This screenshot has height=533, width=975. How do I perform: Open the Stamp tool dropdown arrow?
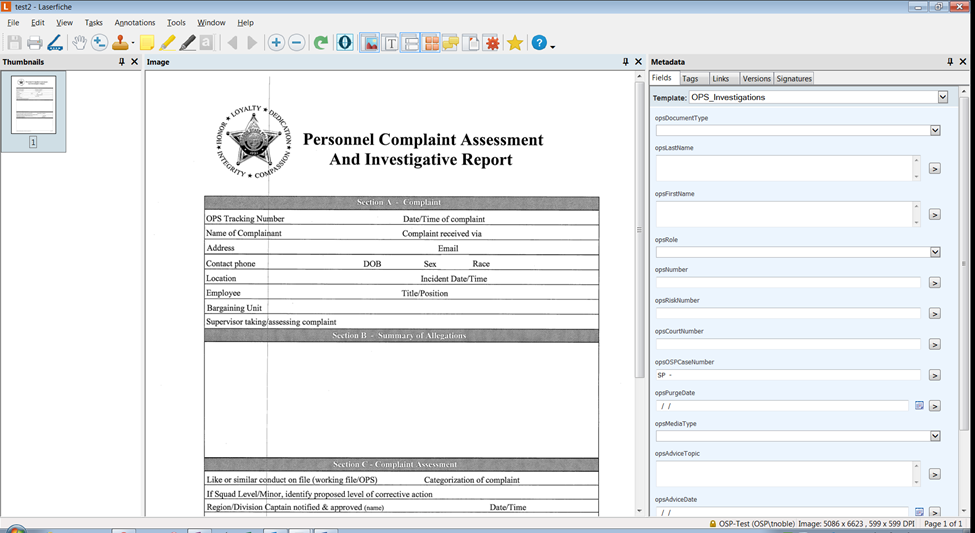(x=132, y=44)
